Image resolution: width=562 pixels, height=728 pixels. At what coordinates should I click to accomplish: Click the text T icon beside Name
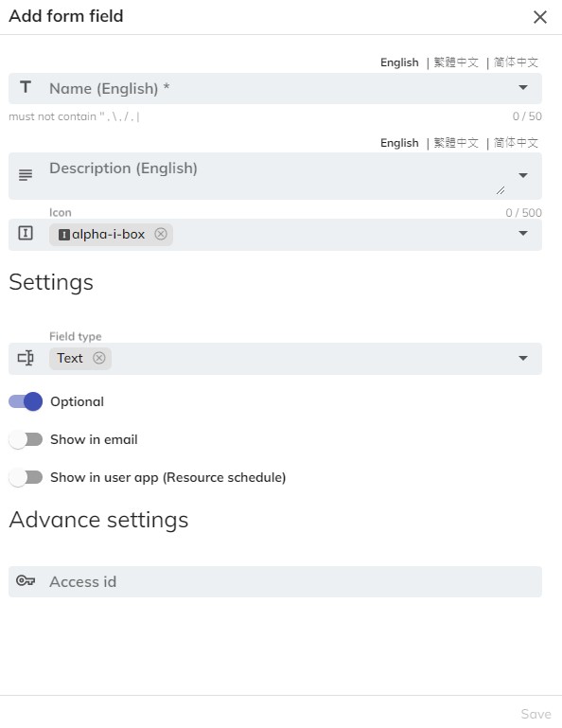coord(26,87)
